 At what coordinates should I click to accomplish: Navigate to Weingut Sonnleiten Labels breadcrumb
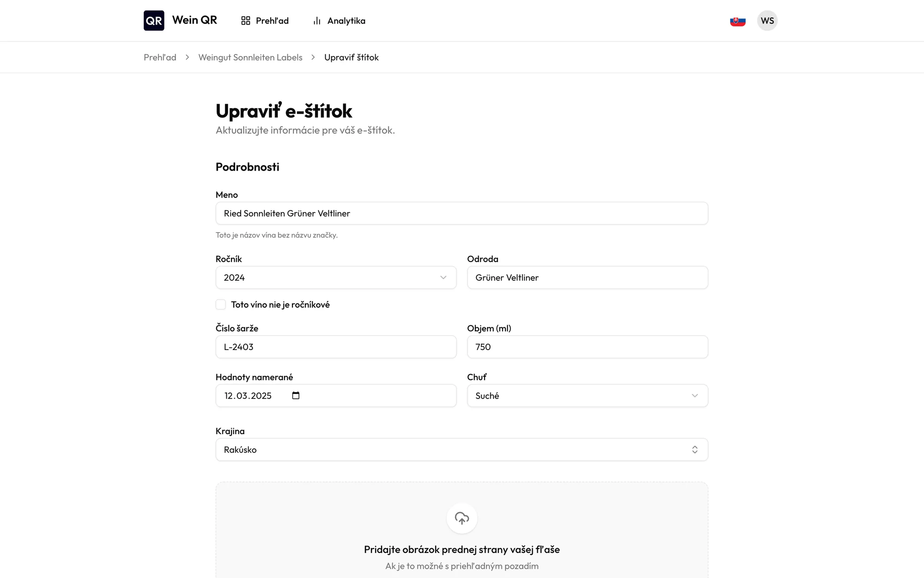(250, 57)
